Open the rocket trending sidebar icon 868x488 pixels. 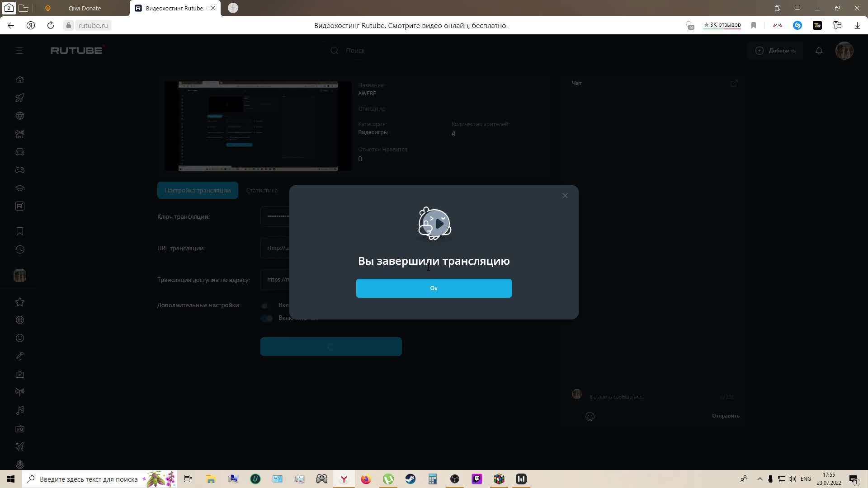pyautogui.click(x=20, y=98)
